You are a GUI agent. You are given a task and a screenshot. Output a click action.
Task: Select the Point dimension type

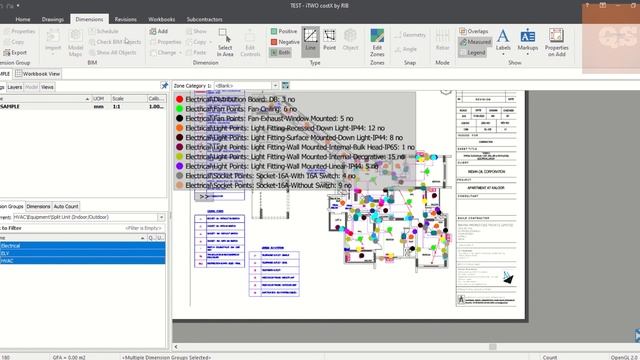(x=329, y=40)
